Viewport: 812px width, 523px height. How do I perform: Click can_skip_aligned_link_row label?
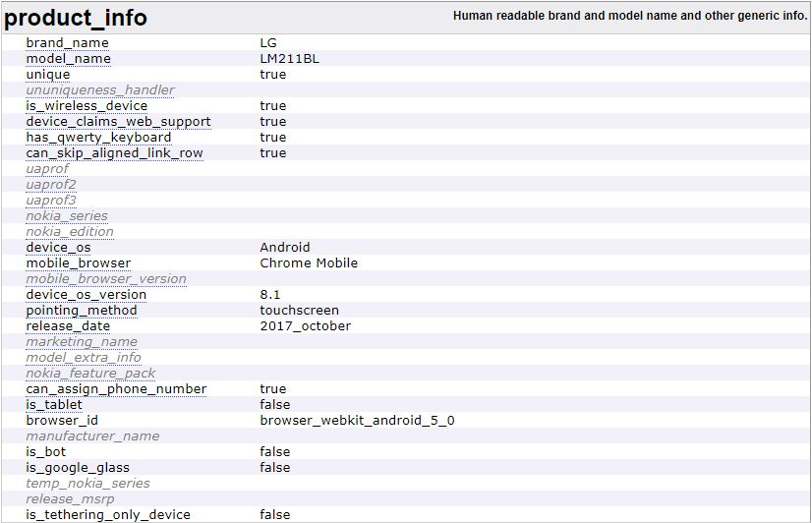click(x=114, y=153)
